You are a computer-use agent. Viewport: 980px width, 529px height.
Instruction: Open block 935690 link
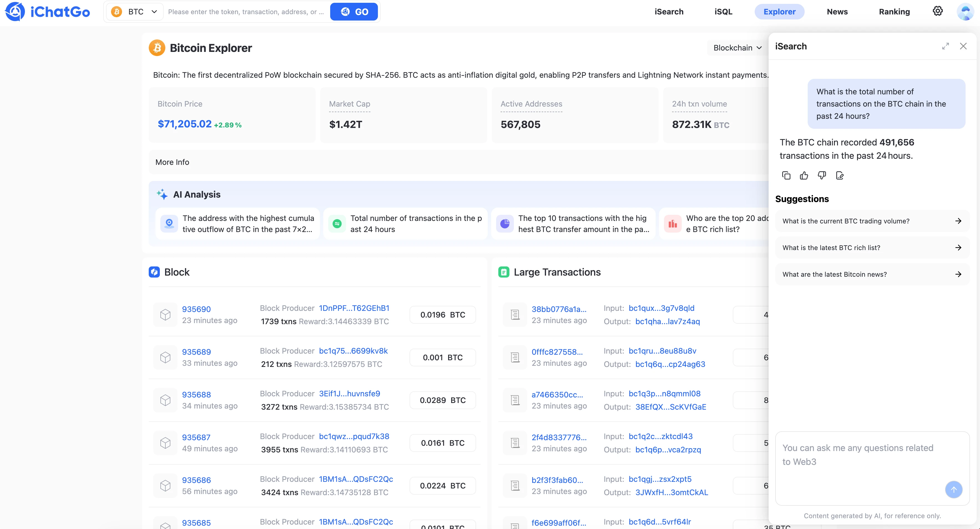pos(196,309)
